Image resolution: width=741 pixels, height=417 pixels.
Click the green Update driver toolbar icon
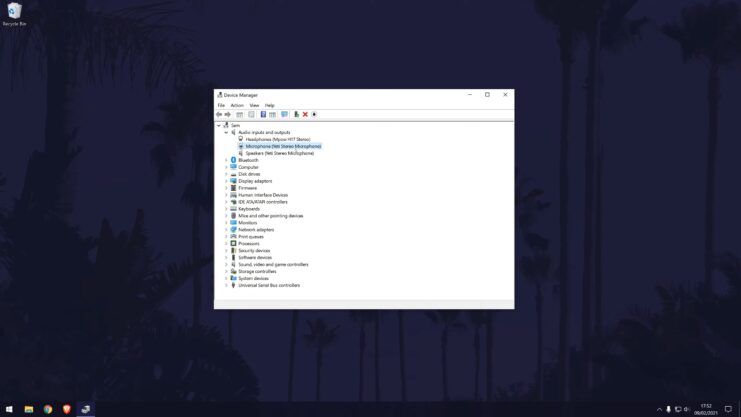coord(296,114)
